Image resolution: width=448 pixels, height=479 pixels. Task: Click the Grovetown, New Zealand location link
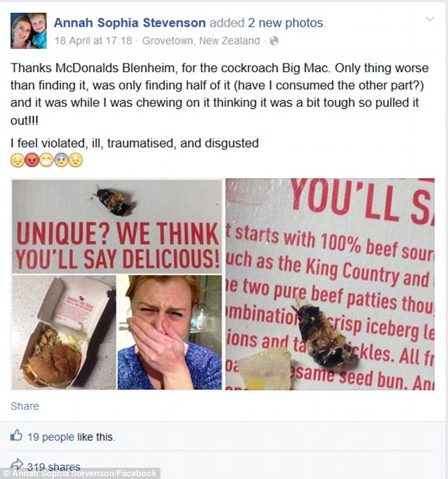coord(201,41)
